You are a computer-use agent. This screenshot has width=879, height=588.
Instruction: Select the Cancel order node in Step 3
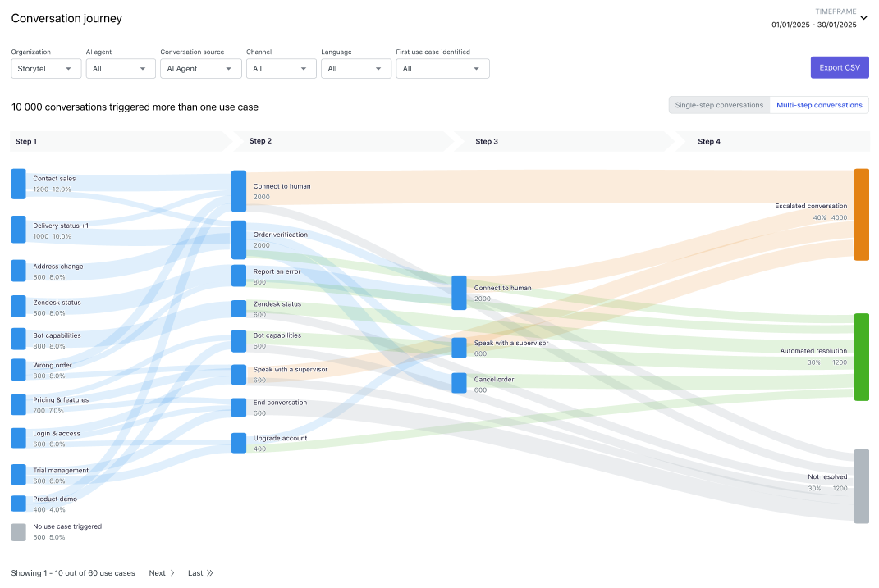459,384
